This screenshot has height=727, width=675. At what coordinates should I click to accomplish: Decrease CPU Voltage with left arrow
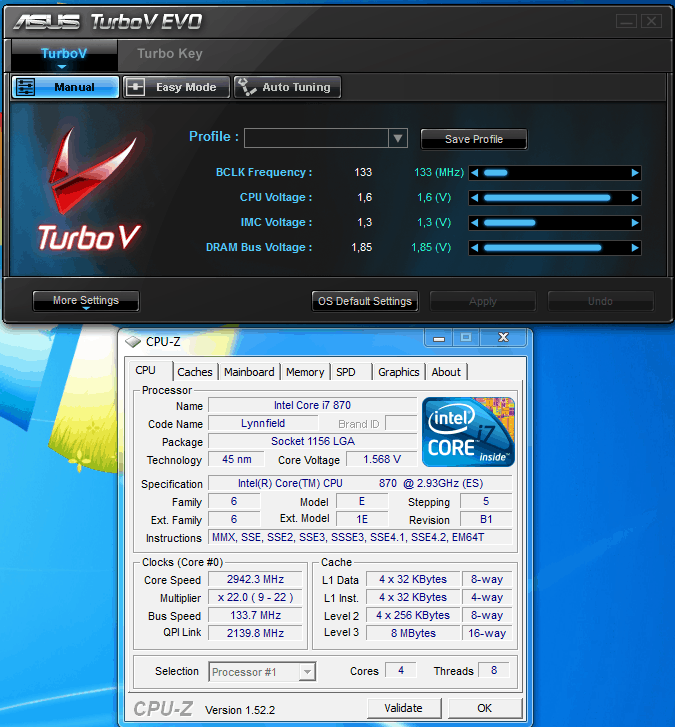click(474, 198)
